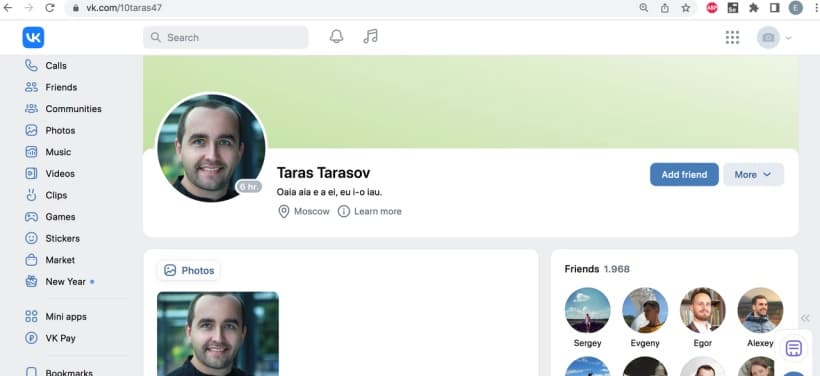Click the Clips icon in sidebar

click(31, 195)
